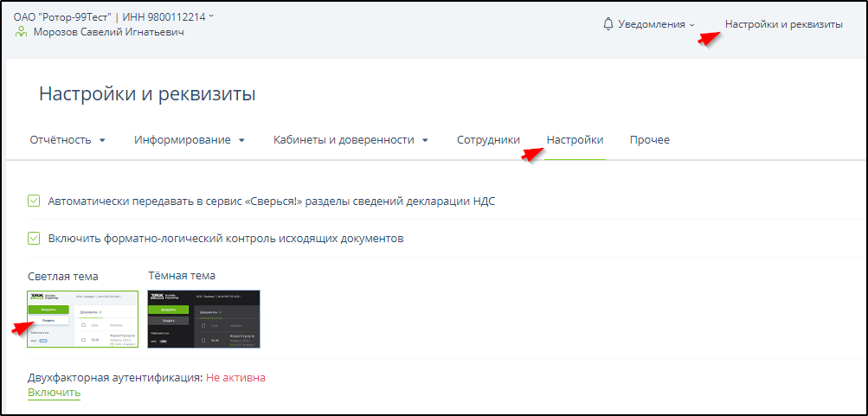Viewport: 868px width, 416px height.
Task: Disable форматно-логический контроль checkbox
Action: coord(34,238)
